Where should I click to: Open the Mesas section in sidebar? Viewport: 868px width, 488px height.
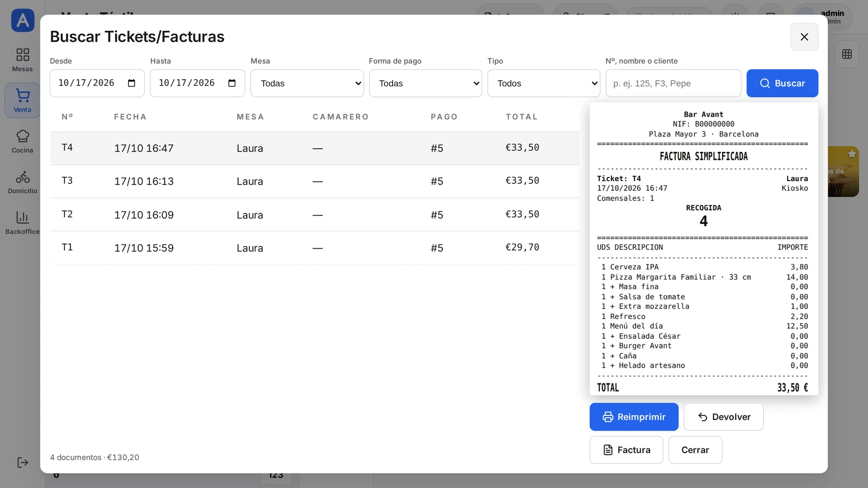pos(22,60)
